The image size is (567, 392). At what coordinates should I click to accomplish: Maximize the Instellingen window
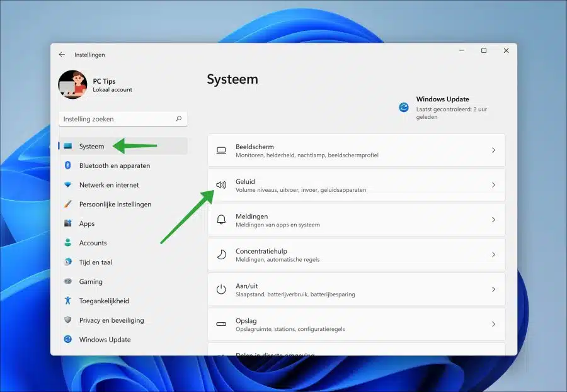(x=484, y=50)
